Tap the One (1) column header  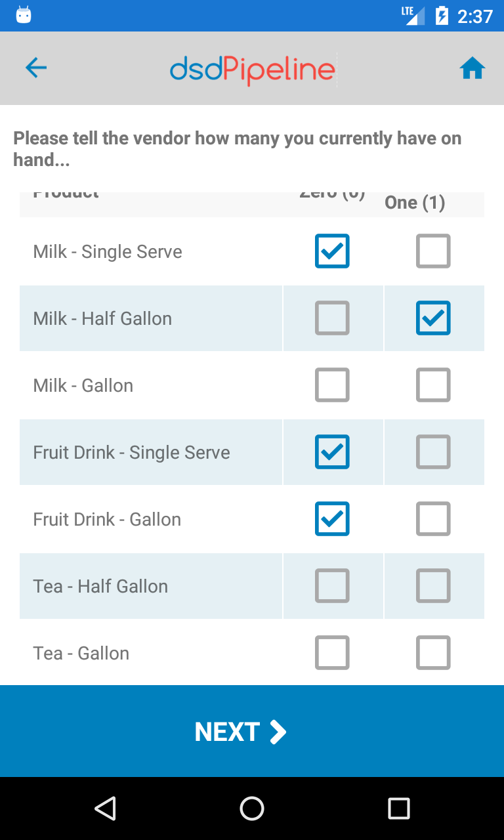pyautogui.click(x=415, y=203)
